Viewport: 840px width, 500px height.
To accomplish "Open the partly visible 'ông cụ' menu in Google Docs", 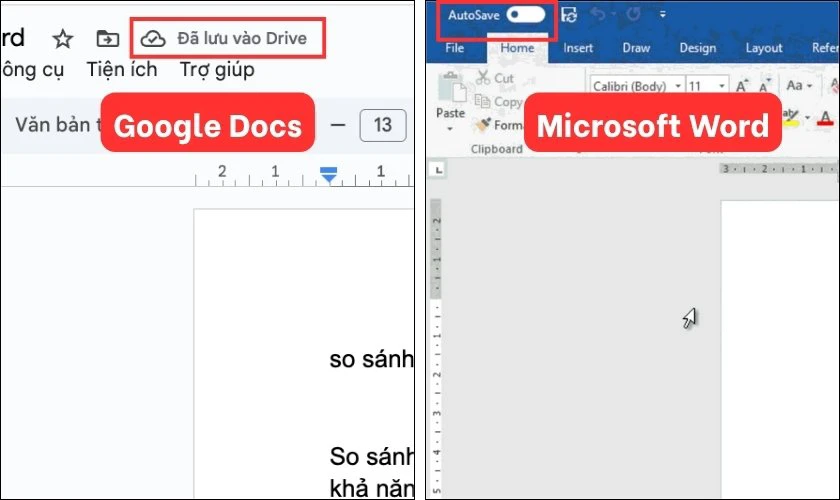I will coord(33,70).
